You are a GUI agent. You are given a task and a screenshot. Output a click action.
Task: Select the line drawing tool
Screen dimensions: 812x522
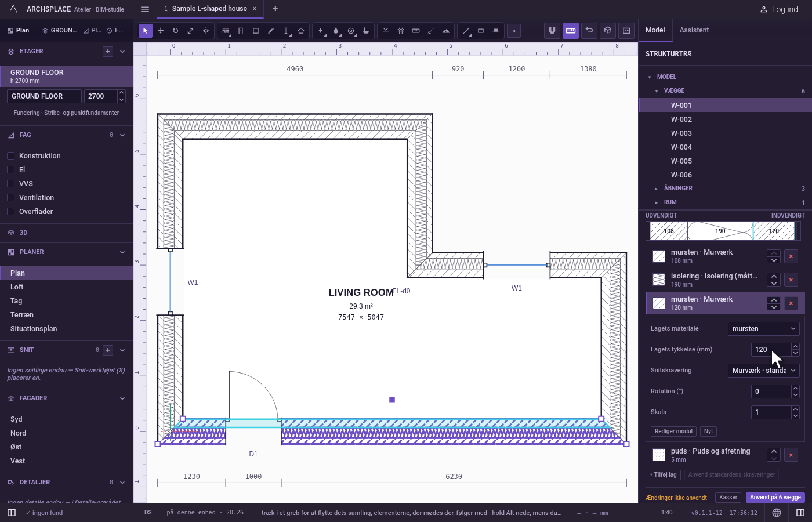[x=466, y=31]
